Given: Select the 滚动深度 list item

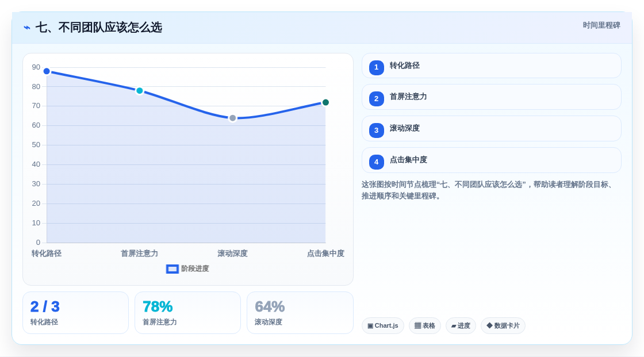Looking at the screenshot, I should 491,129.
